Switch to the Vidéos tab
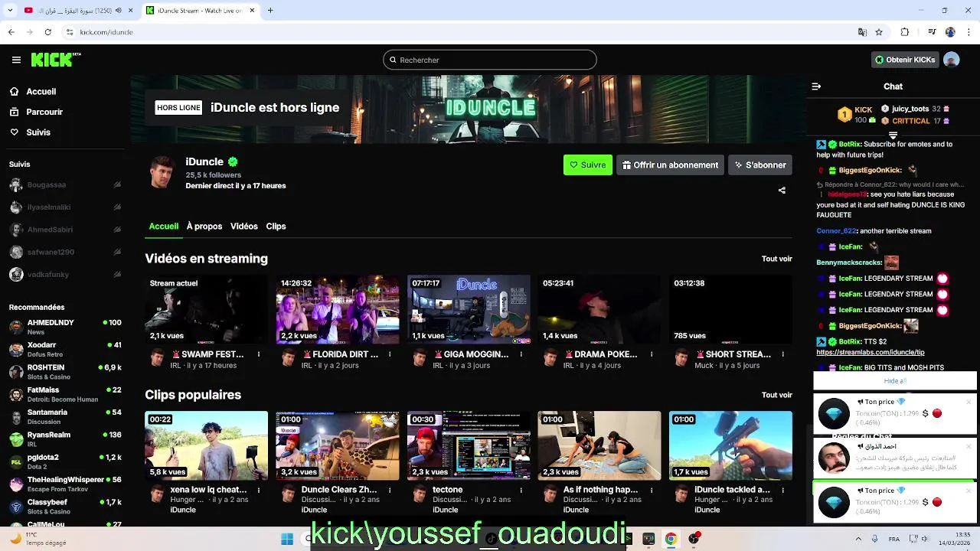980x551 pixels. click(x=244, y=227)
